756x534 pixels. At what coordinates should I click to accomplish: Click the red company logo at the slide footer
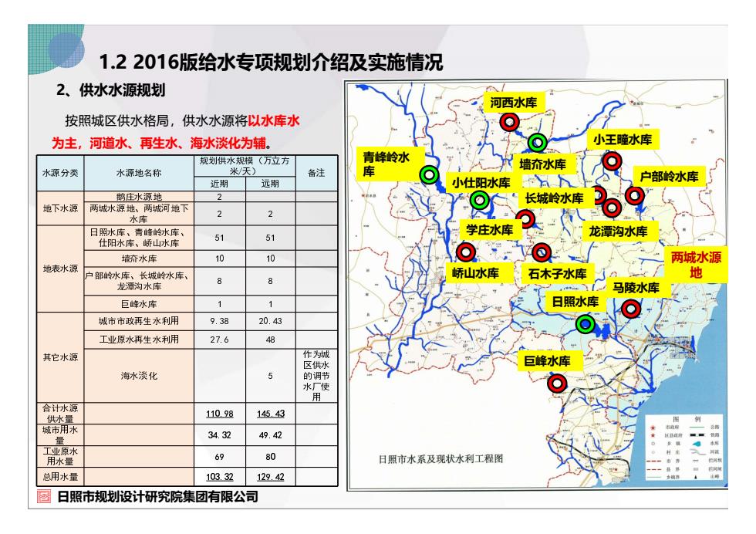pyautogui.click(x=44, y=496)
